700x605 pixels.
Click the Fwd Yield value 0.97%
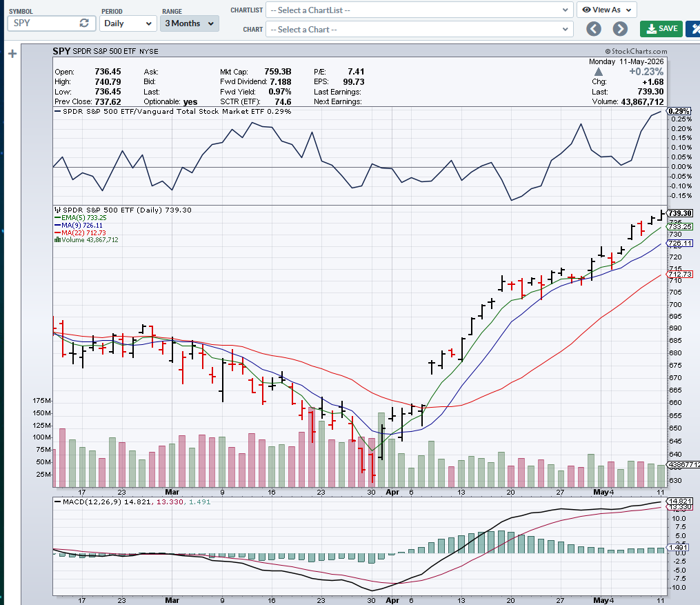pyautogui.click(x=280, y=92)
